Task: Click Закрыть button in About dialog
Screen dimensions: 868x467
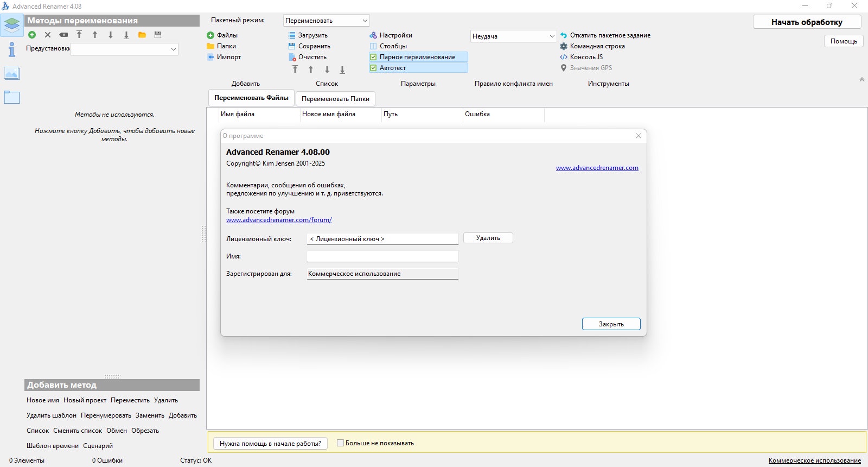Action: (611, 324)
